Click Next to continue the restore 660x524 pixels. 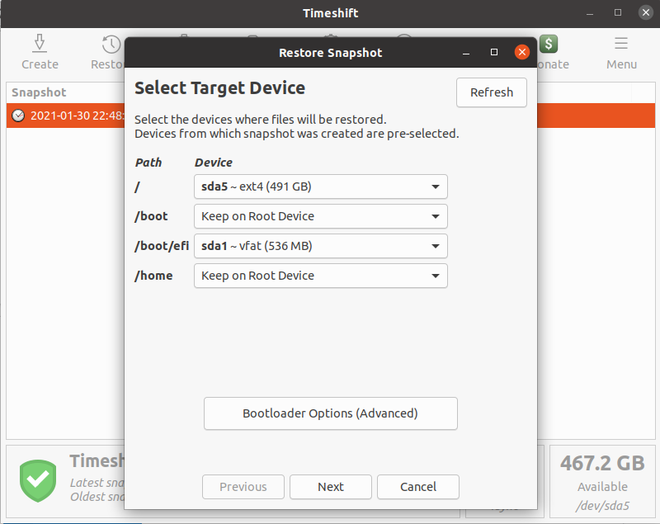pos(330,487)
